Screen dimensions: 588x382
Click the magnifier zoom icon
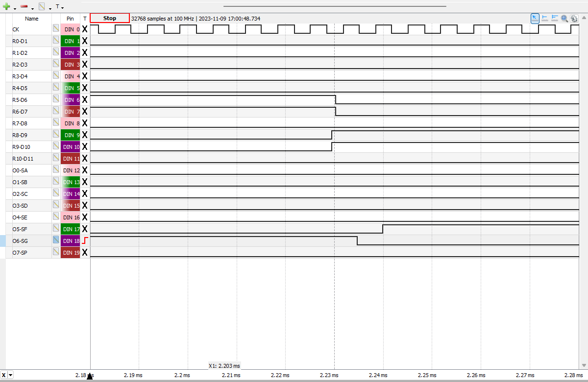[x=564, y=18]
